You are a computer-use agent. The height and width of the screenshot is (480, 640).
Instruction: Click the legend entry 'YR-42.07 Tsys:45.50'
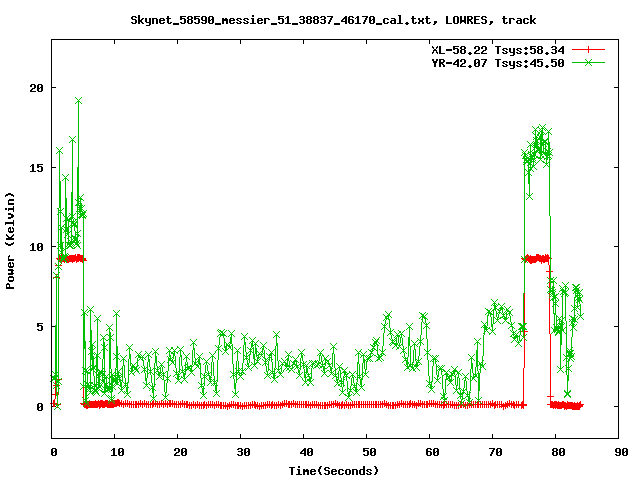(x=498, y=63)
